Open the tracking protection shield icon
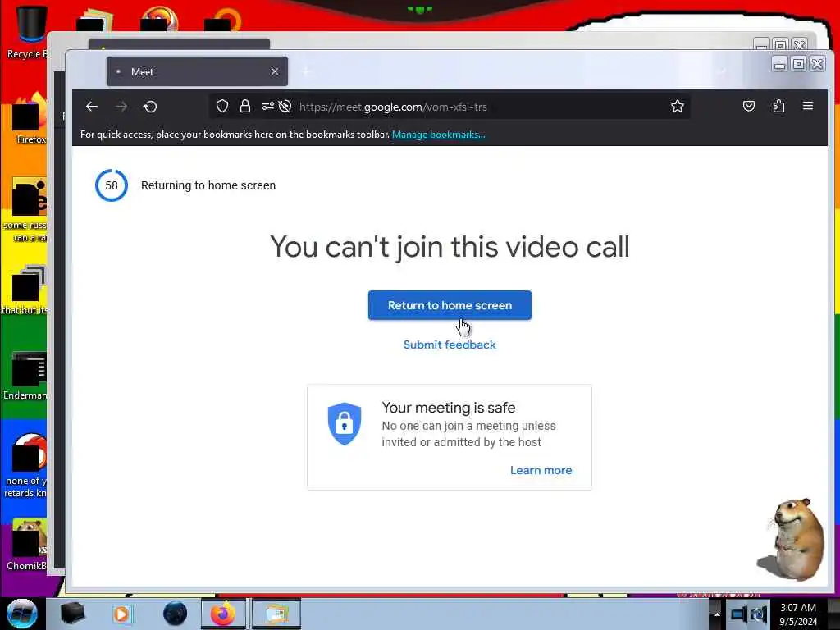Image resolution: width=840 pixels, height=630 pixels. point(222,106)
